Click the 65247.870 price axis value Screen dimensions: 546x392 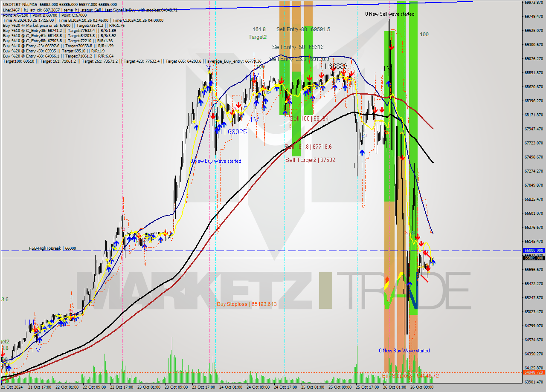pos(534,298)
